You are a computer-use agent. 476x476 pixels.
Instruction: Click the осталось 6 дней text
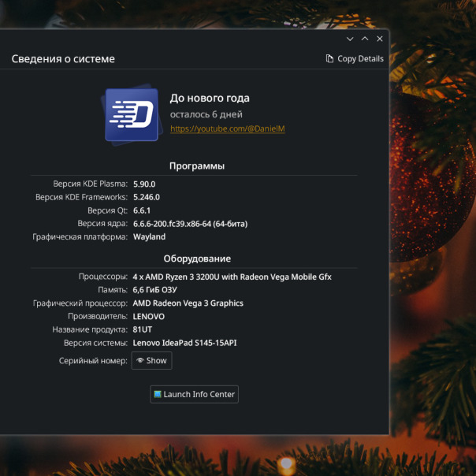click(206, 114)
